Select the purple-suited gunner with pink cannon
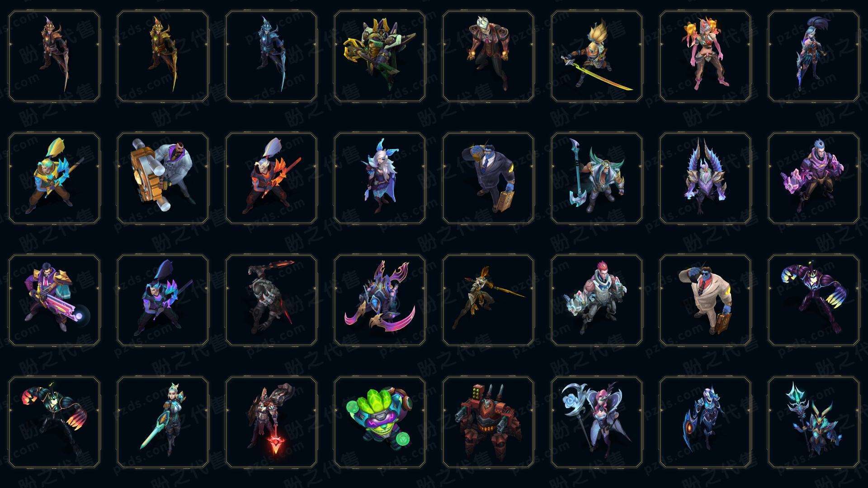 [54, 300]
